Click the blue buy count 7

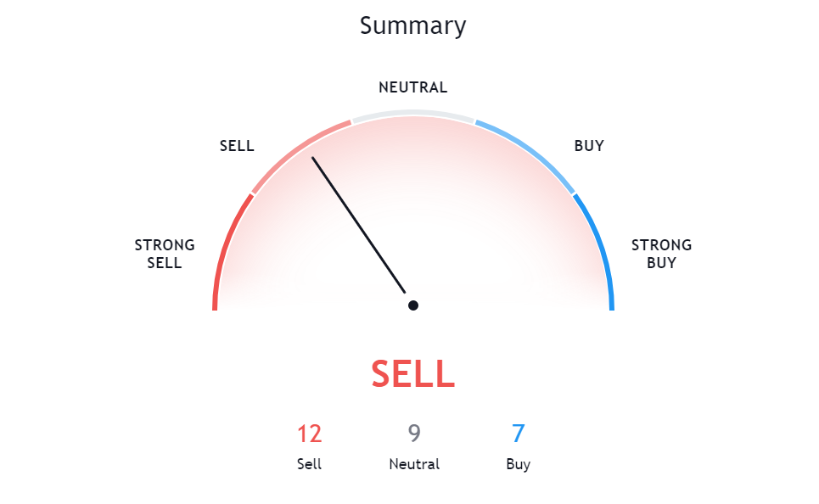(x=519, y=434)
